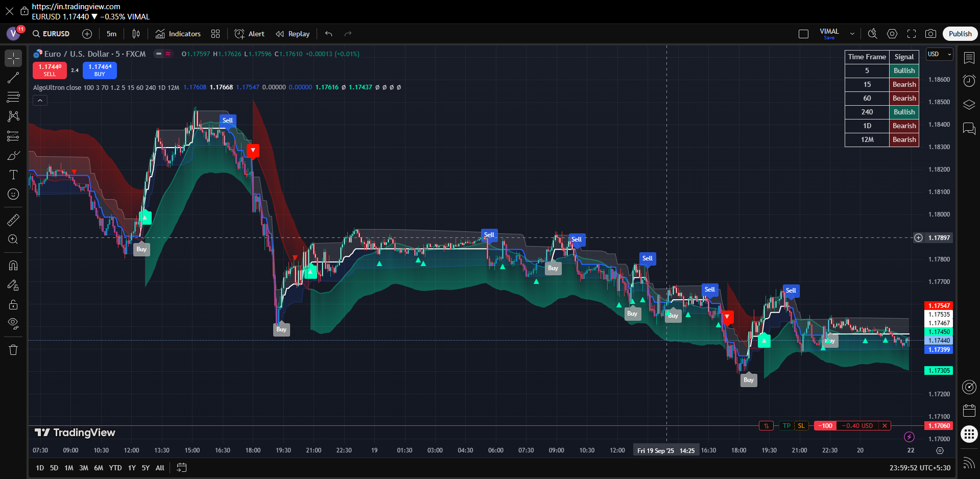Screen dimensions: 980x479
Task: Close the browser tab X icon
Action: point(9,11)
